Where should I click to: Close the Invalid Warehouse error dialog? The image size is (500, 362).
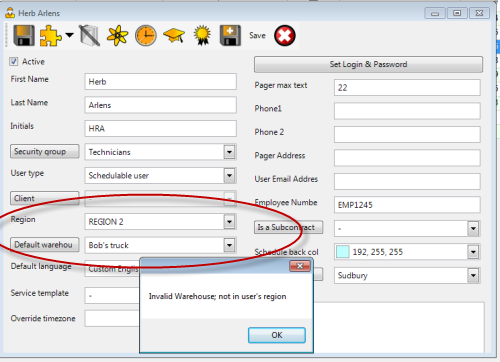(300, 266)
